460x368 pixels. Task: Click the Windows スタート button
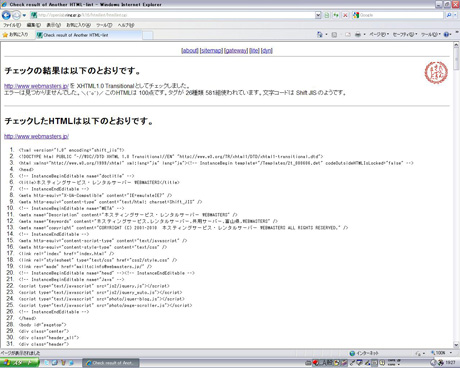pyautogui.click(x=19, y=363)
